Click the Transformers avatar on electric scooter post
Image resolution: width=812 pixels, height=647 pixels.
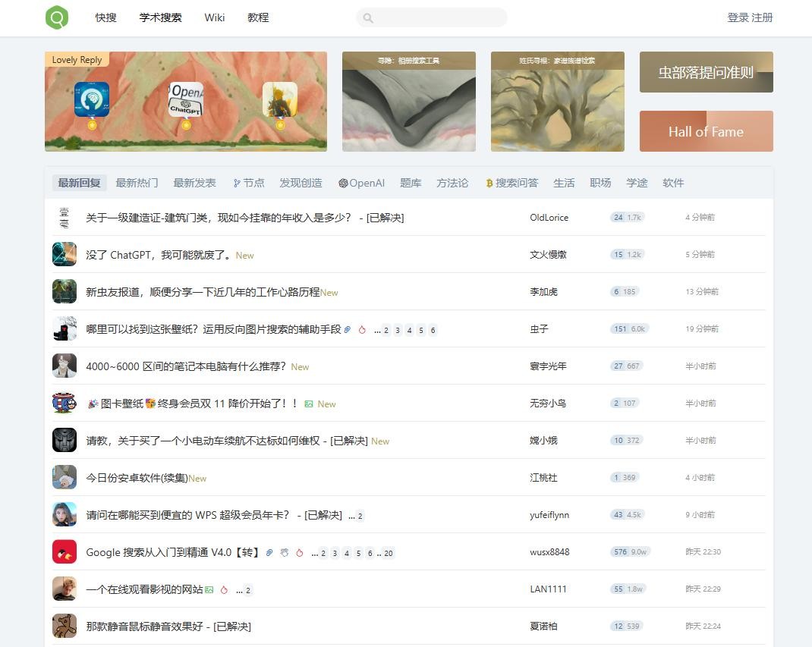click(x=65, y=441)
